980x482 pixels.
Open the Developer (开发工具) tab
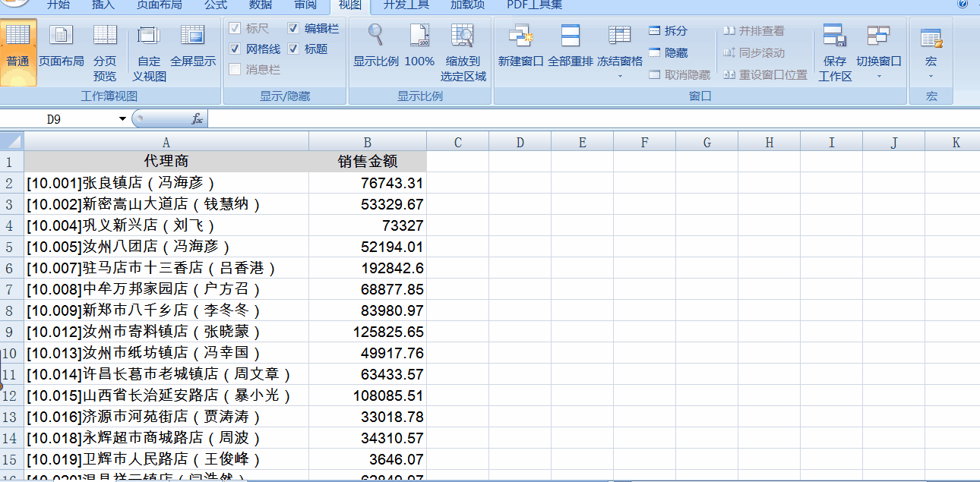406,5
